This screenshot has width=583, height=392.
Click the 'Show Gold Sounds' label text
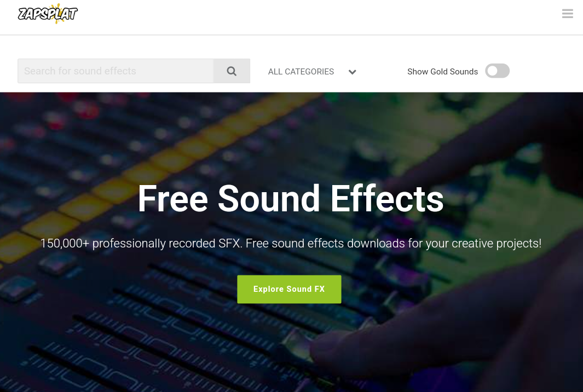click(442, 71)
